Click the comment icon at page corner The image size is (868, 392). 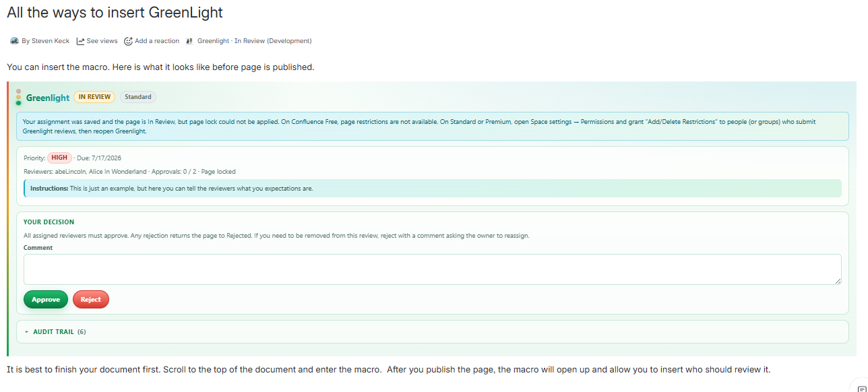(862, 389)
